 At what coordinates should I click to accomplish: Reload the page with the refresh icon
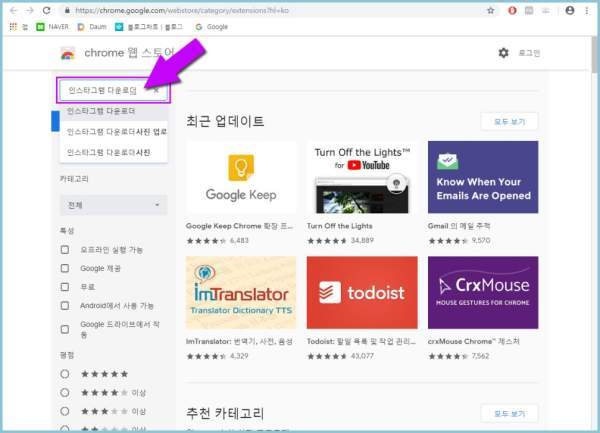pyautogui.click(x=47, y=10)
